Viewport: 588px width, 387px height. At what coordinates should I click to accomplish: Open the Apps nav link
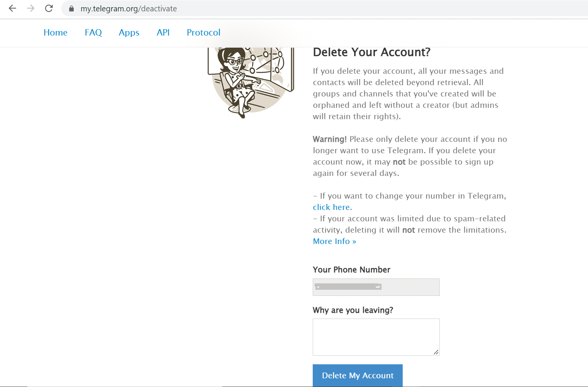pos(129,33)
